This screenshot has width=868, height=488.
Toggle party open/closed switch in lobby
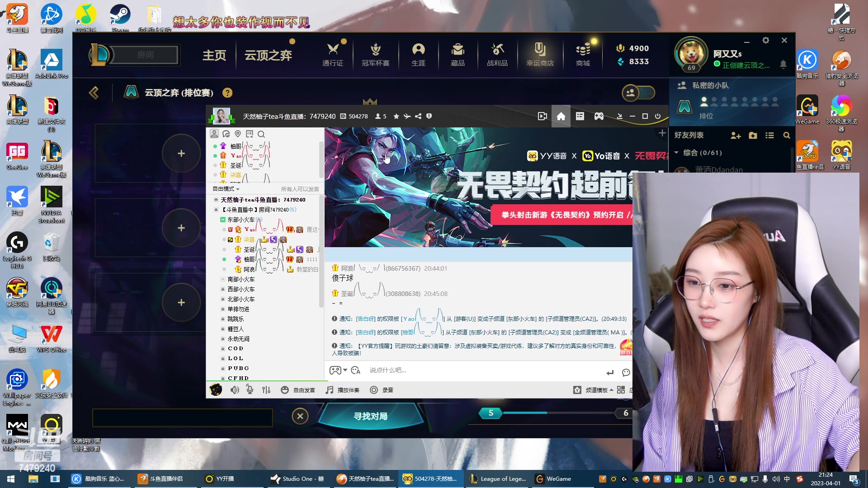point(638,93)
